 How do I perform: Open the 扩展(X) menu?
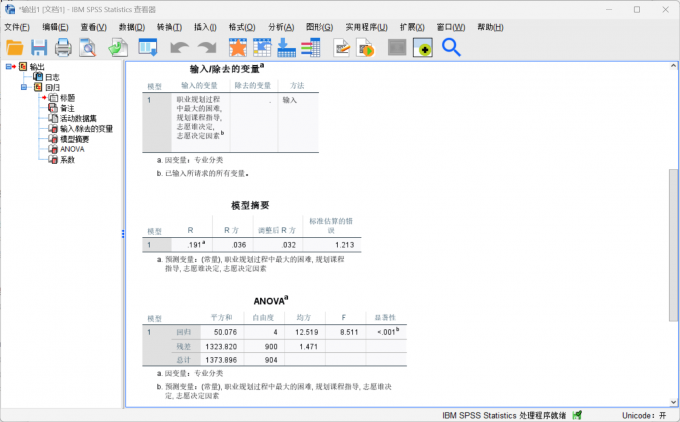click(x=412, y=27)
